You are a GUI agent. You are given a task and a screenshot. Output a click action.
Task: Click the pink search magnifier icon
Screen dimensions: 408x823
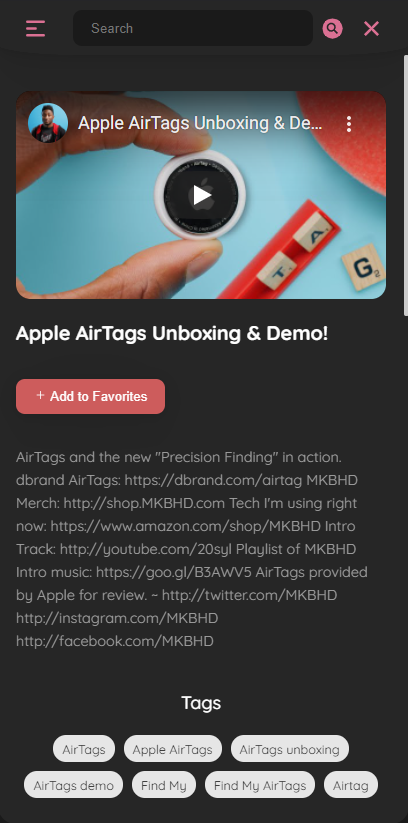(332, 28)
